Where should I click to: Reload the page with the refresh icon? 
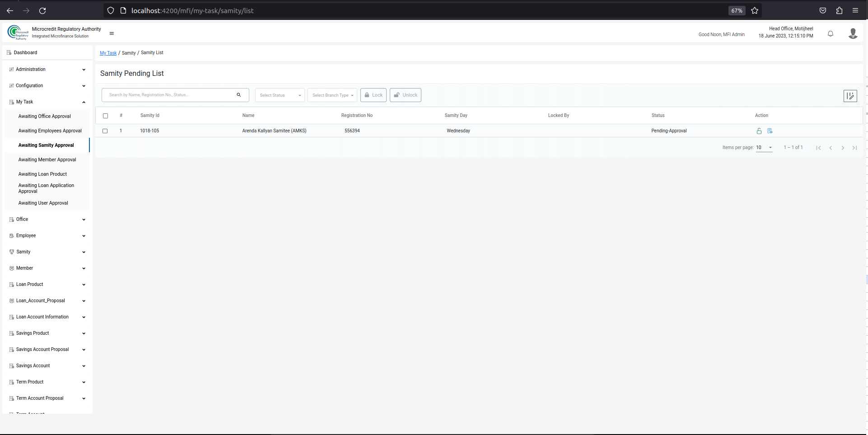(42, 10)
